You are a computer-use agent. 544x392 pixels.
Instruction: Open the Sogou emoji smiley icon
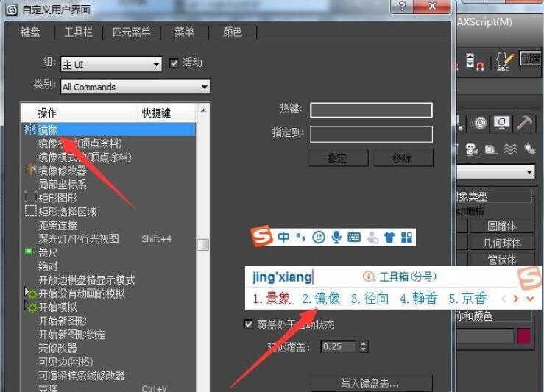[x=319, y=237]
